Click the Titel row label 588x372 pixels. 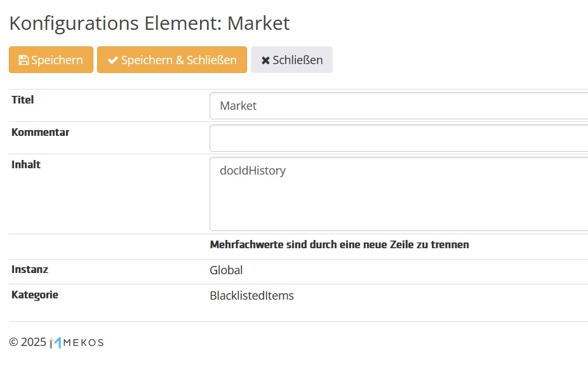point(22,100)
